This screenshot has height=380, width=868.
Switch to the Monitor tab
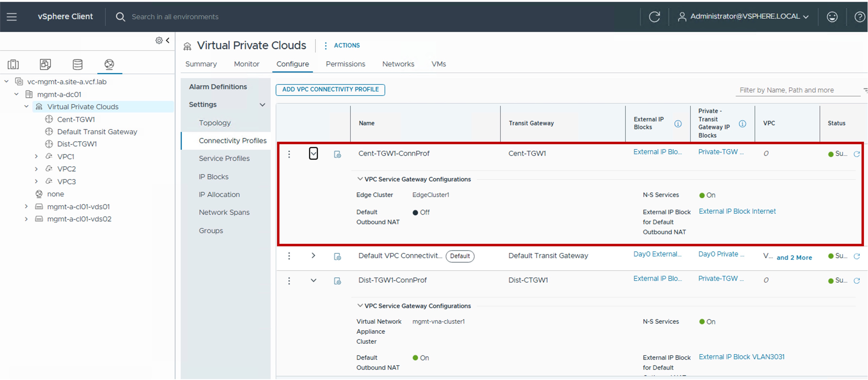[247, 64]
